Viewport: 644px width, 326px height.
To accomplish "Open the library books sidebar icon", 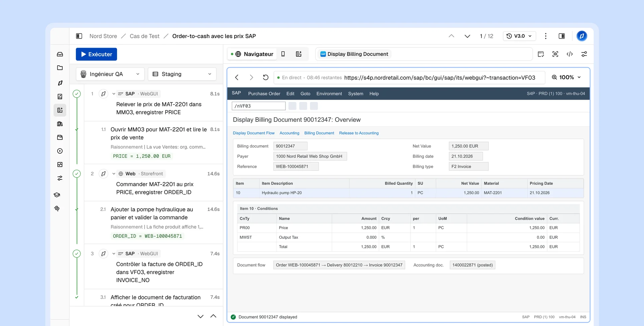I will [60, 124].
